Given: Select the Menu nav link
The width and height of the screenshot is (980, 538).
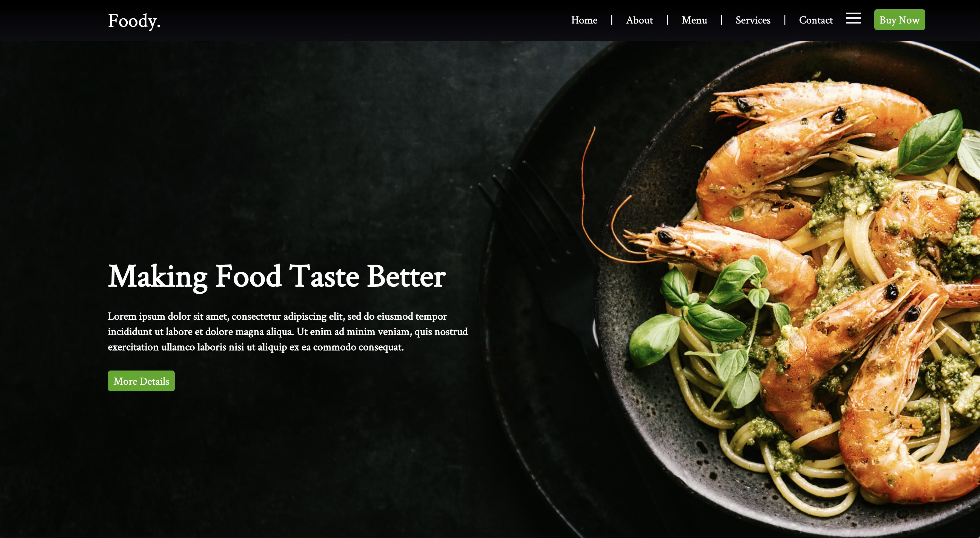Looking at the screenshot, I should pos(694,20).
